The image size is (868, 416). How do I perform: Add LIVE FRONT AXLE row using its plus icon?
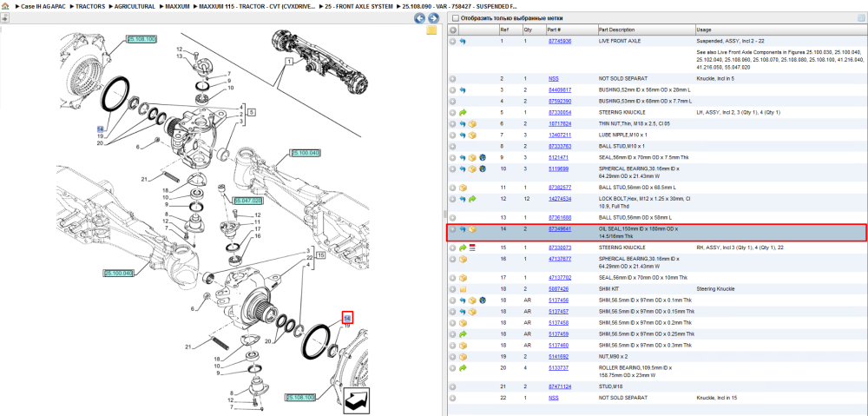(453, 41)
